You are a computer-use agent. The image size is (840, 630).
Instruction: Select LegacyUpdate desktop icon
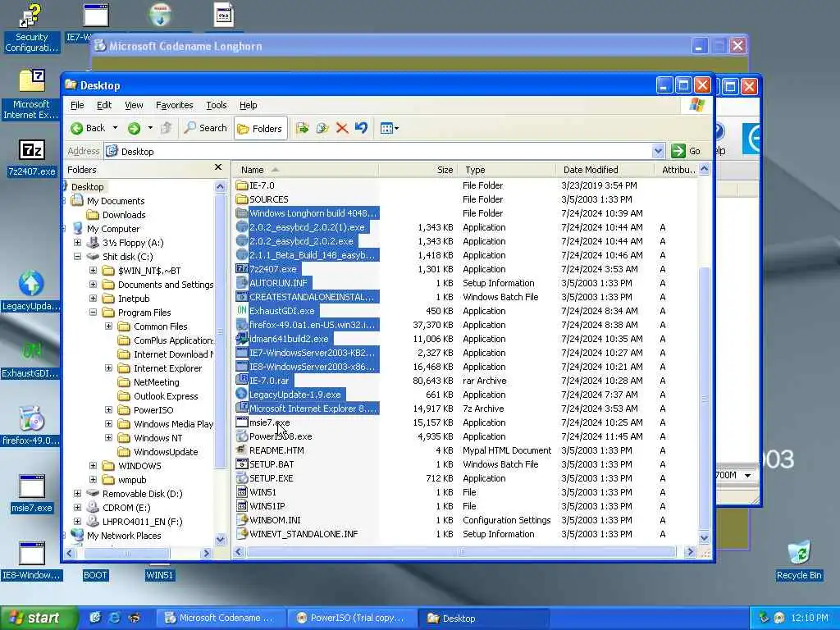pyautogui.click(x=31, y=292)
